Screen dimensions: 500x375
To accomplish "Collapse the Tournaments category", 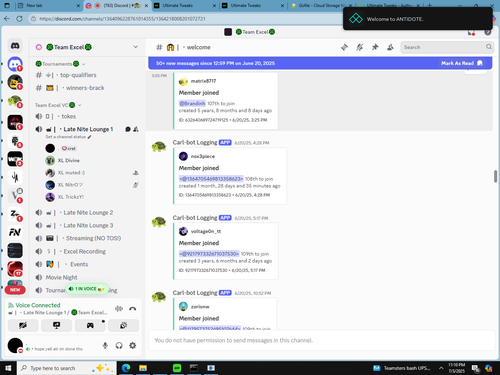I will coord(60,64).
